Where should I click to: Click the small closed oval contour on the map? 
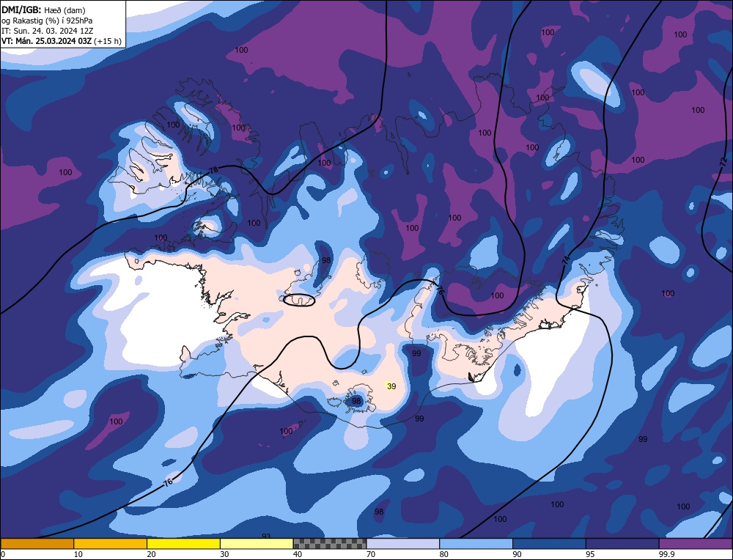[x=299, y=300]
